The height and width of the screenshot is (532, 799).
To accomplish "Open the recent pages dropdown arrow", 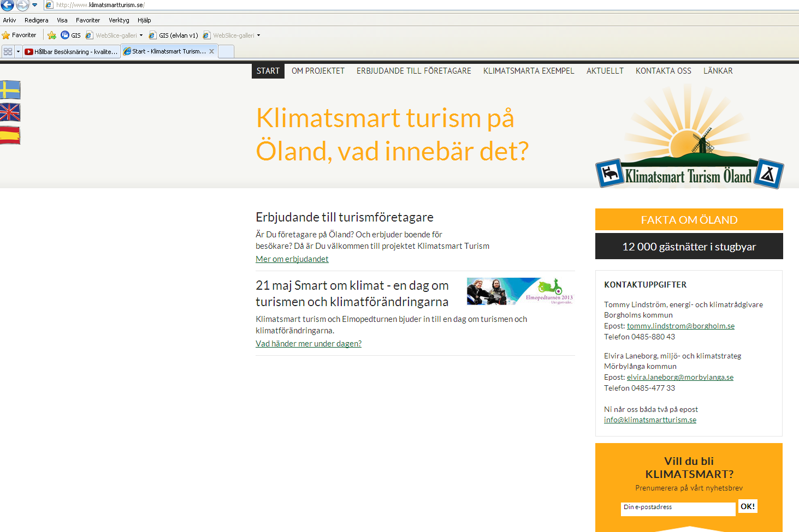I will coord(35,5).
